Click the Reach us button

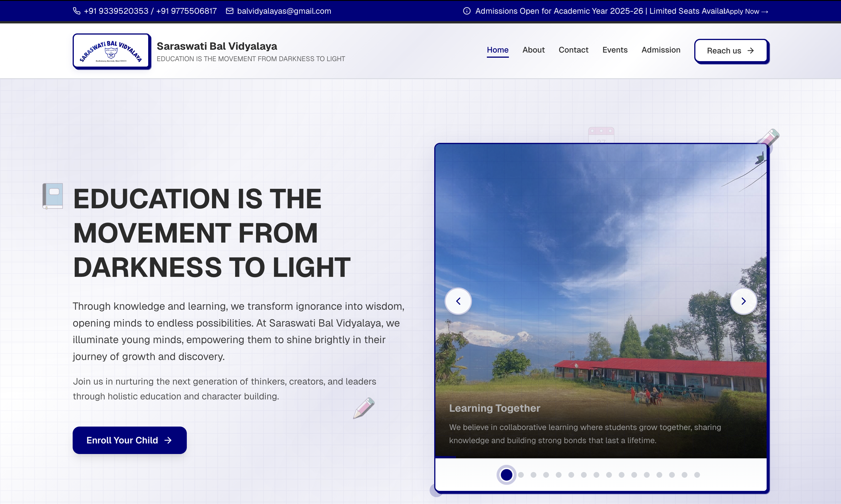click(731, 51)
